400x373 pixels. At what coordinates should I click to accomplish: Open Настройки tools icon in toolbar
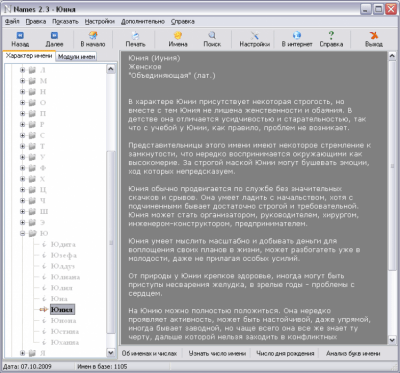tap(255, 35)
